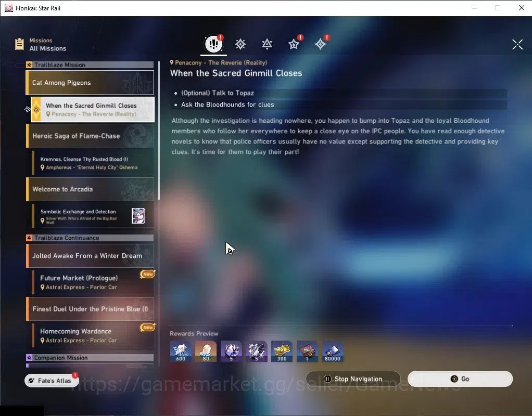Click the red book reward icon
The width and height of the screenshot is (532, 416).
(307, 352)
